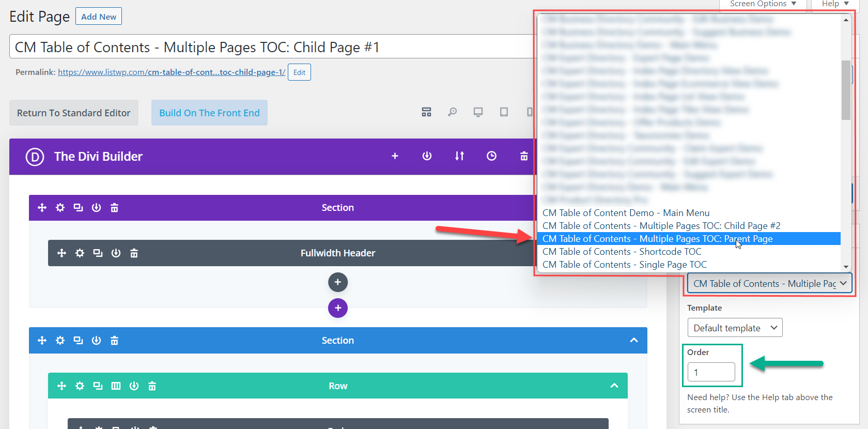
Task: Duplicate the green Row
Action: click(x=98, y=386)
